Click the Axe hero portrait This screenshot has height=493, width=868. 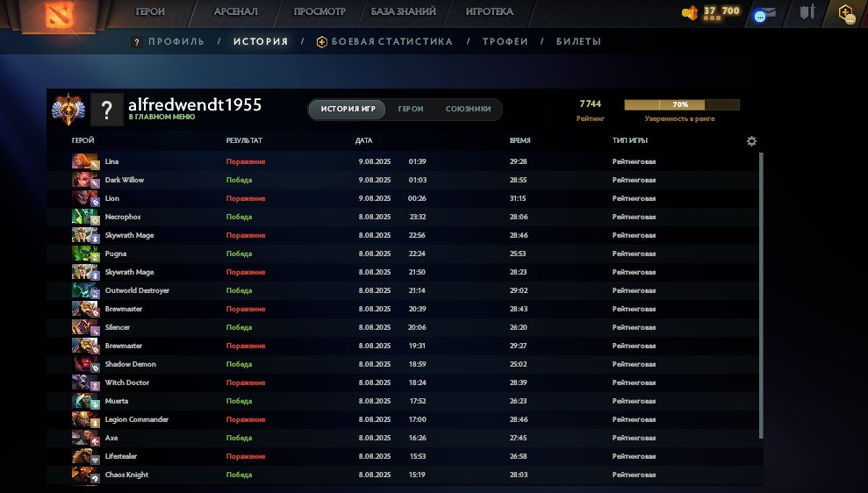85,438
